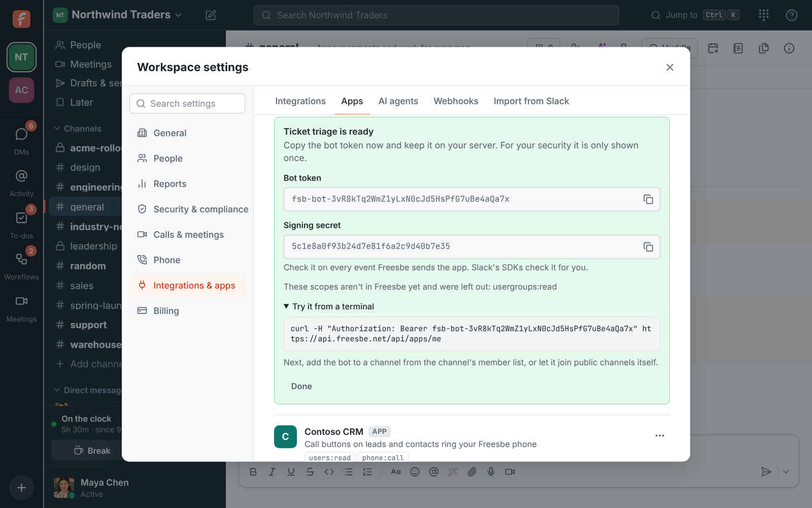This screenshot has width=812, height=508.
Task: Record audio clip with microphone icon
Action: [491, 472]
